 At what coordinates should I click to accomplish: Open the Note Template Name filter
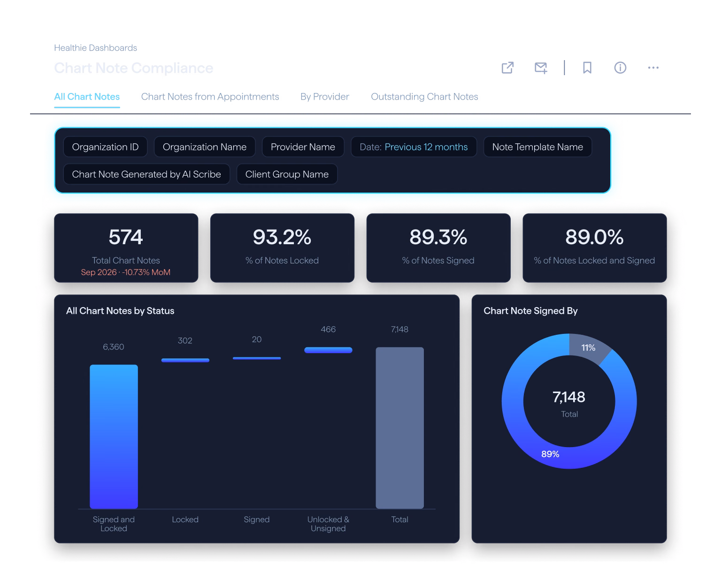(537, 147)
